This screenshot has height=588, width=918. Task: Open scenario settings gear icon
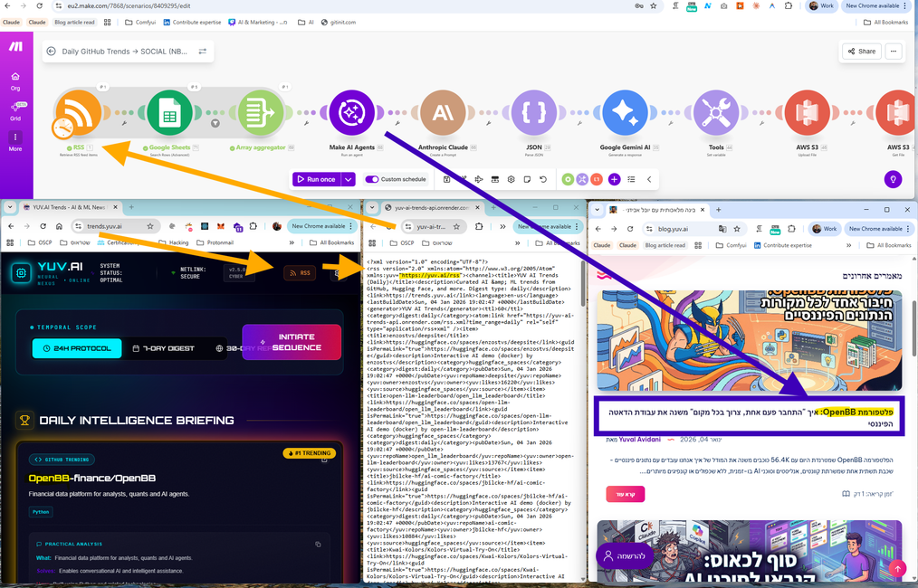click(x=511, y=180)
